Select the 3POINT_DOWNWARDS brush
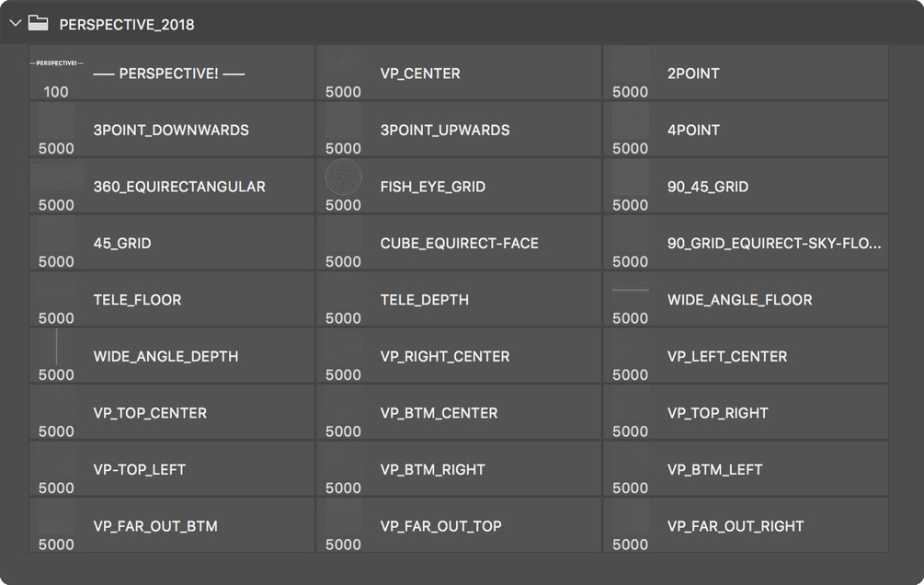Viewport: 924px width, 585px height. 172,129
